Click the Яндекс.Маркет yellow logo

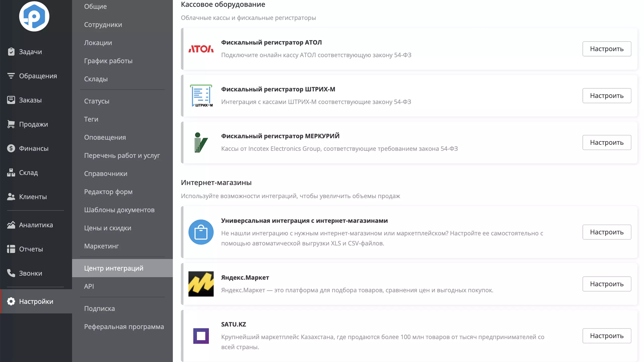coord(201,284)
